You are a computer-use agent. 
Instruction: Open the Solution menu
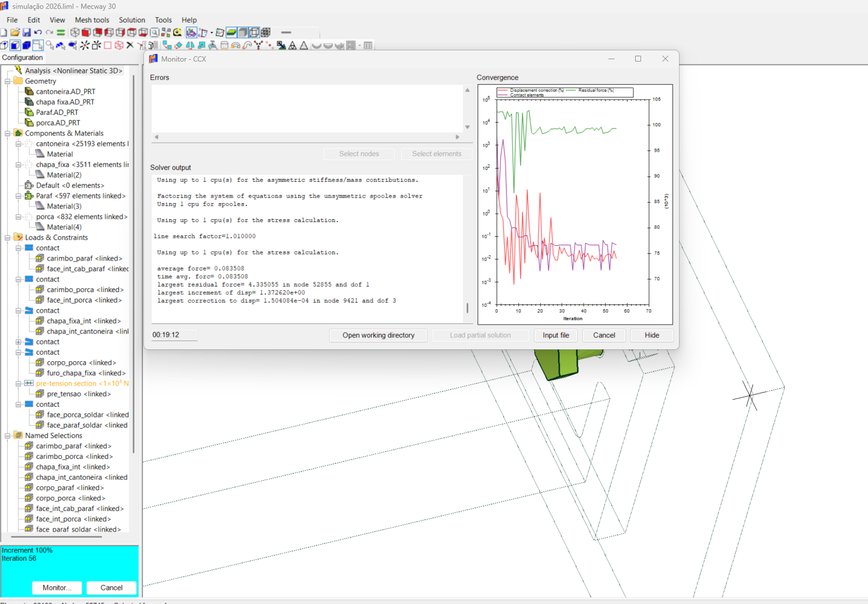click(x=132, y=20)
